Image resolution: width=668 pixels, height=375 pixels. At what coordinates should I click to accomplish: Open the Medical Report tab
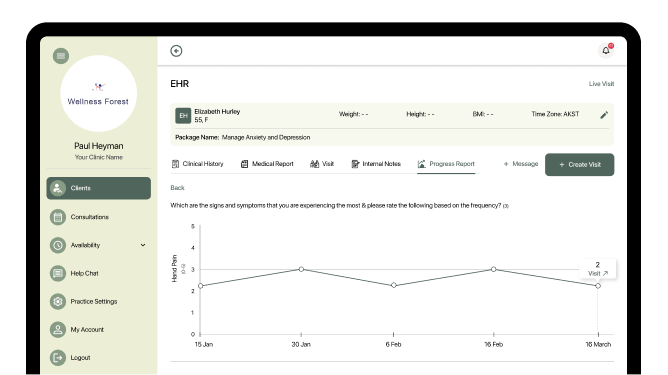[x=267, y=164]
